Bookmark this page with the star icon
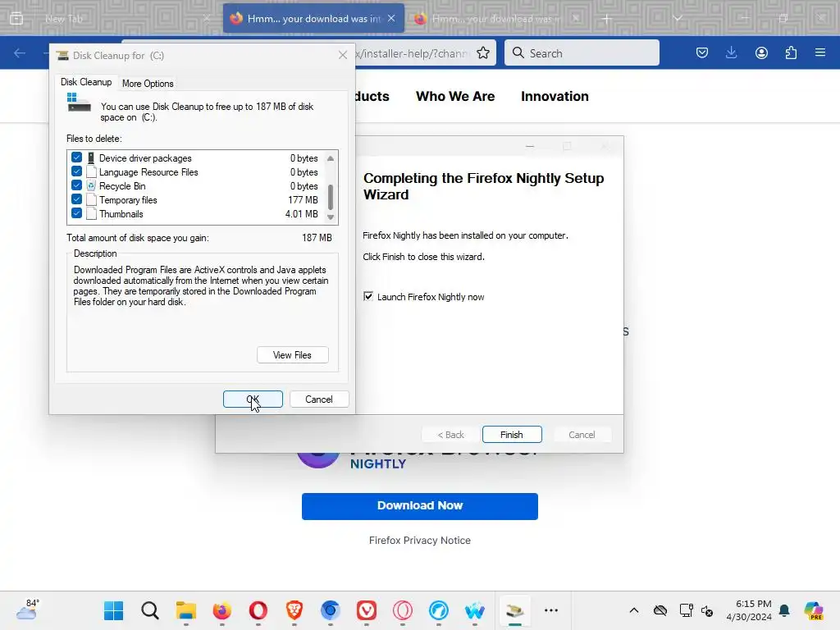The width and height of the screenshot is (840, 630). click(x=483, y=53)
